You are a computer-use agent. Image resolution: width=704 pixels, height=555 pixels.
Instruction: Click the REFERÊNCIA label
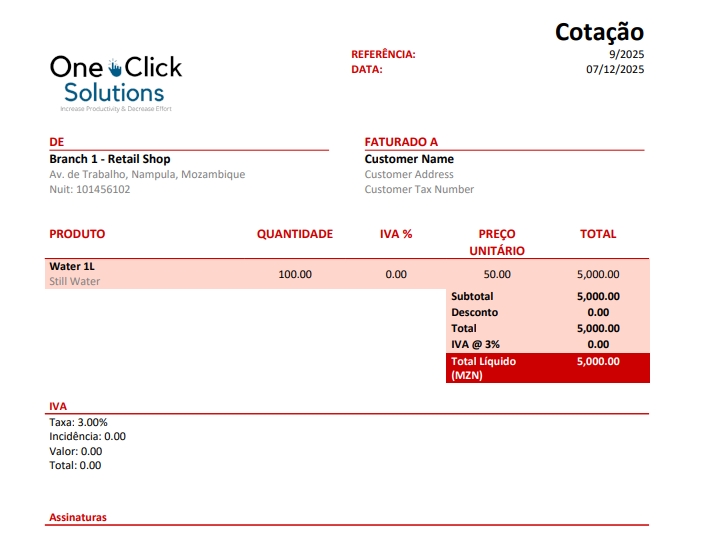383,54
